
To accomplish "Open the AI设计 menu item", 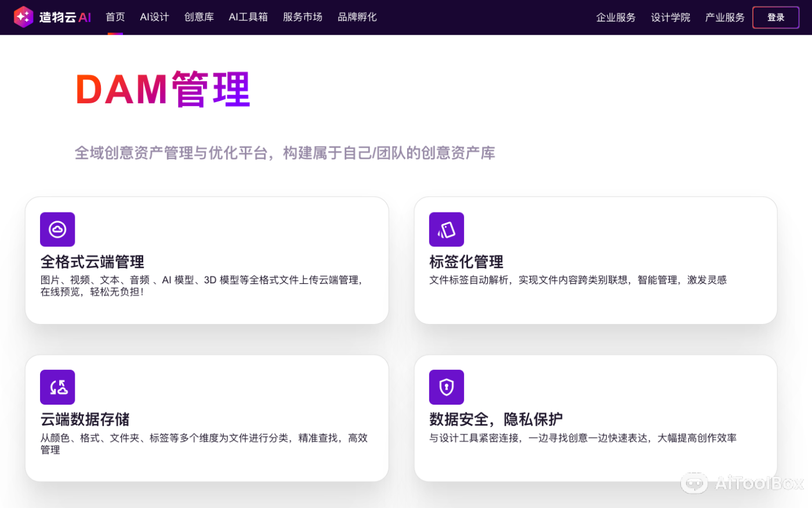I will tap(154, 17).
